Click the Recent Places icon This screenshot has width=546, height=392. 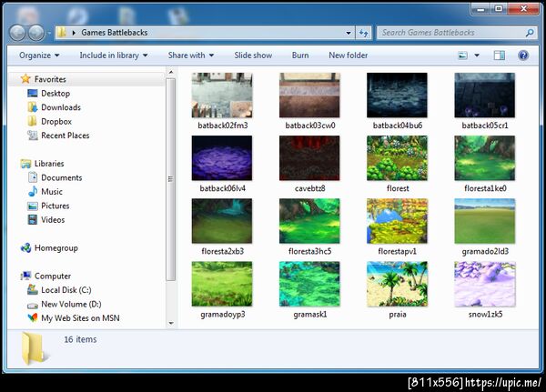coord(33,136)
